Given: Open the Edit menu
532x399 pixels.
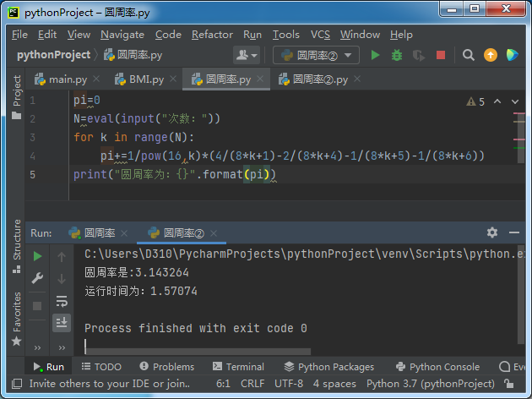Looking at the screenshot, I should coord(47,35).
